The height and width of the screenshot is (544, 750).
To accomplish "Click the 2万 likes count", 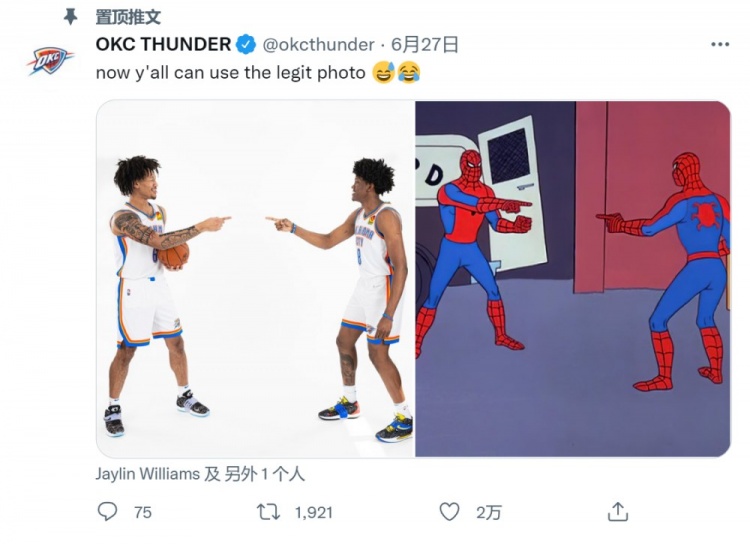I will tap(488, 512).
